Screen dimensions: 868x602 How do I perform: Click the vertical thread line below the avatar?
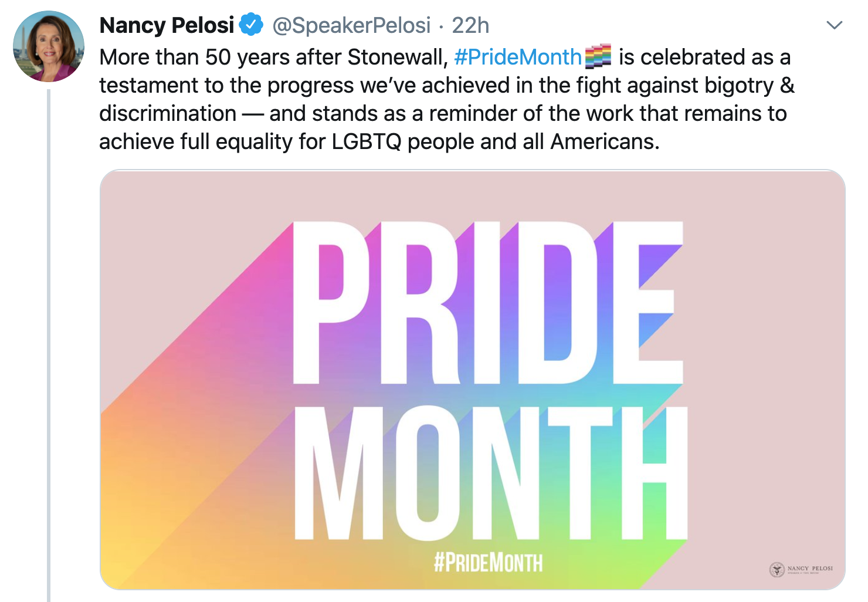[49, 345]
